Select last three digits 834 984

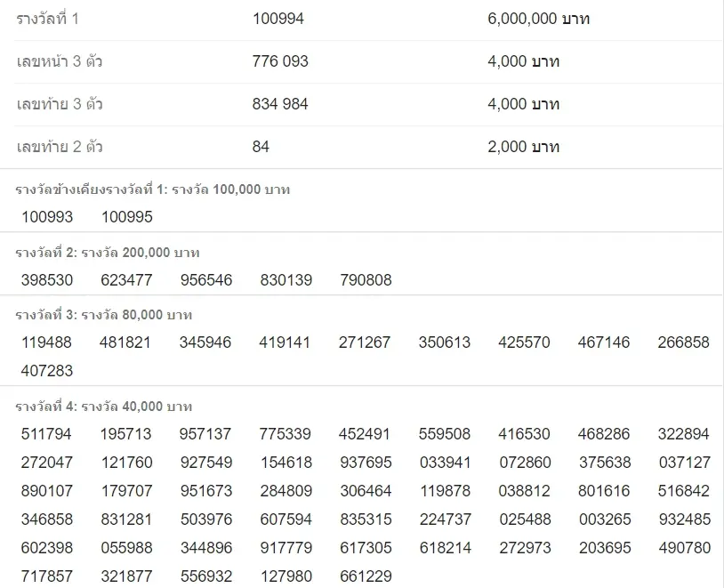click(x=280, y=104)
